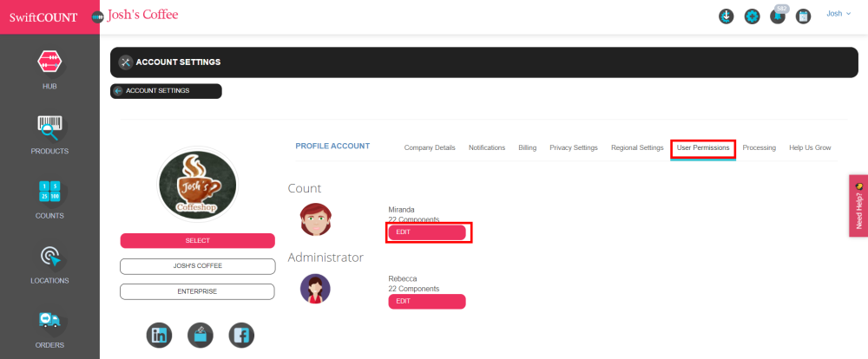Screen dimensions: 868x359
Task: Open the calendar icon in the header
Action: click(x=803, y=16)
